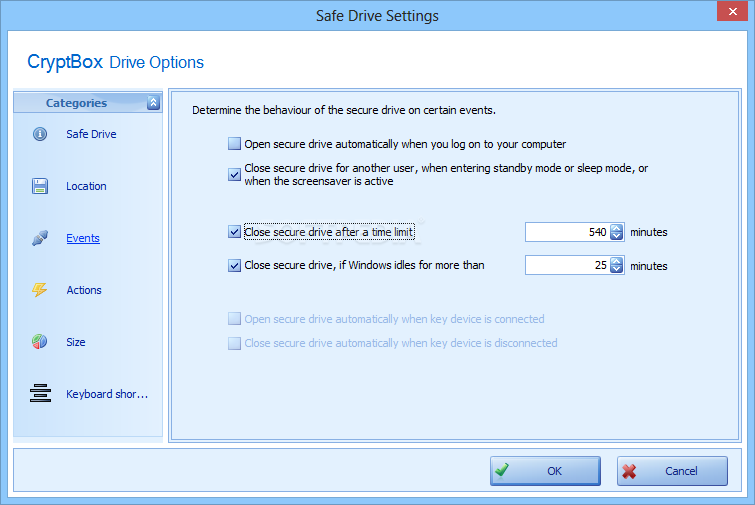755x505 pixels.
Task: Open Keyboard shortcuts category
Action: (107, 394)
